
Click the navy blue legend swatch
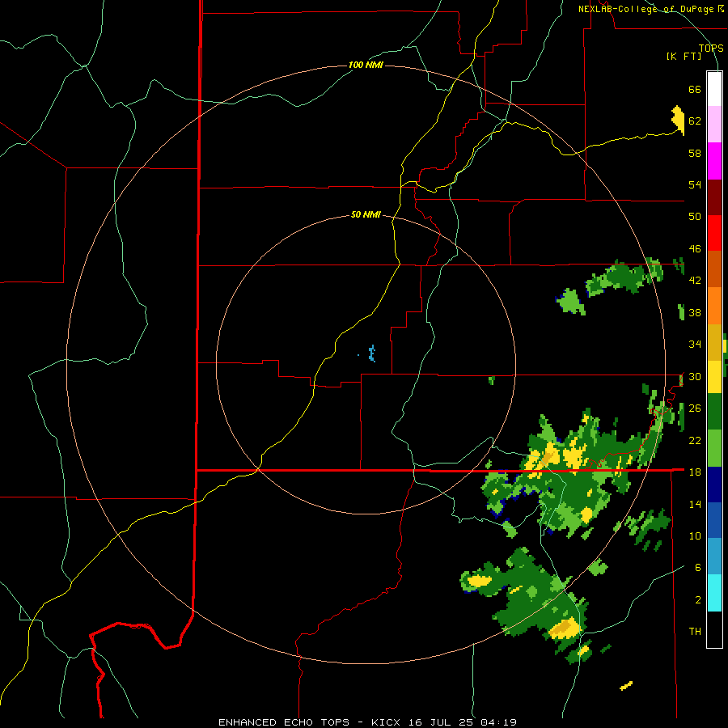click(x=714, y=485)
